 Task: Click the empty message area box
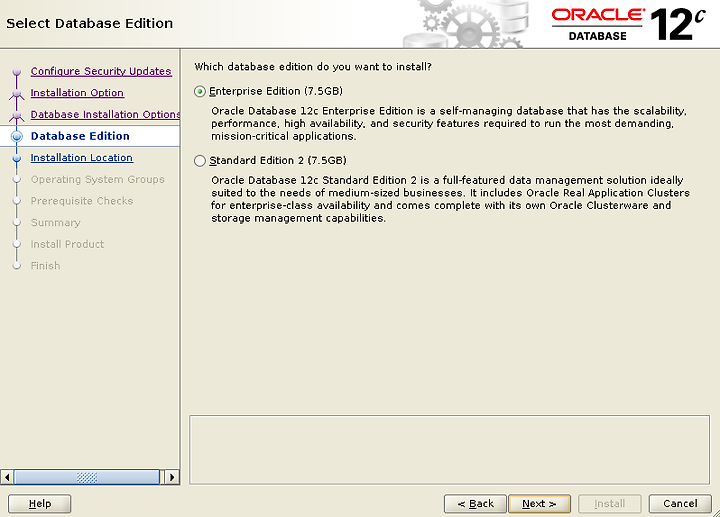tap(450, 450)
